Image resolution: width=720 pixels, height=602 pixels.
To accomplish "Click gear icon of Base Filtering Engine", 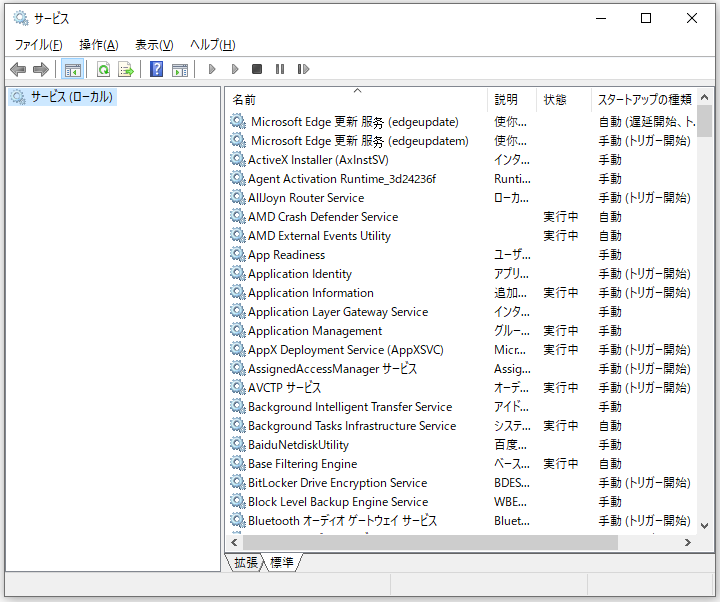I will 237,463.
